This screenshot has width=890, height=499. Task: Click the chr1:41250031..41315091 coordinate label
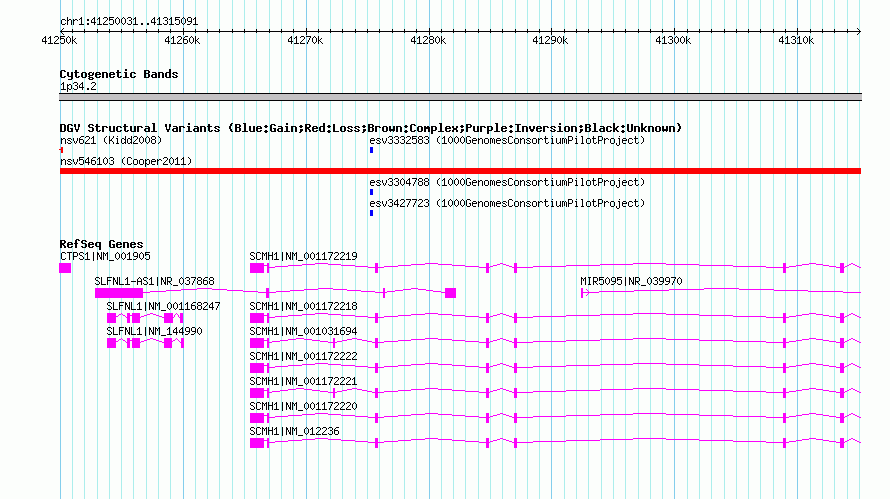coord(129,22)
